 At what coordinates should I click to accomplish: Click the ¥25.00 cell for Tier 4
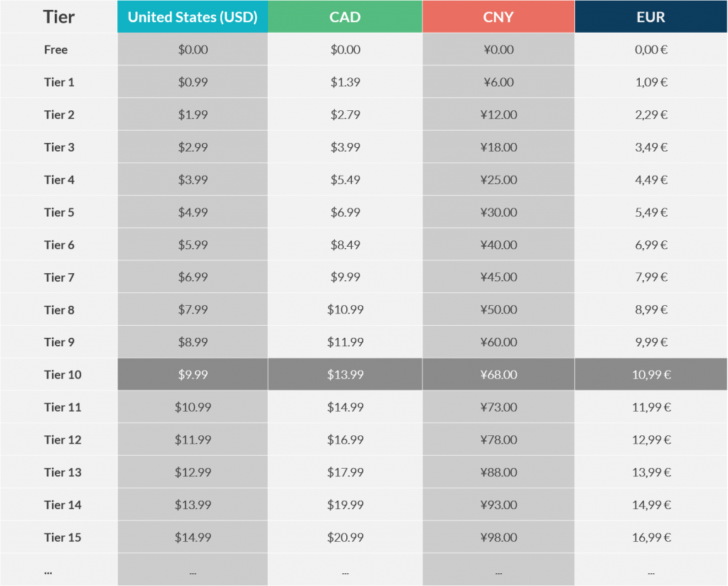click(498, 179)
